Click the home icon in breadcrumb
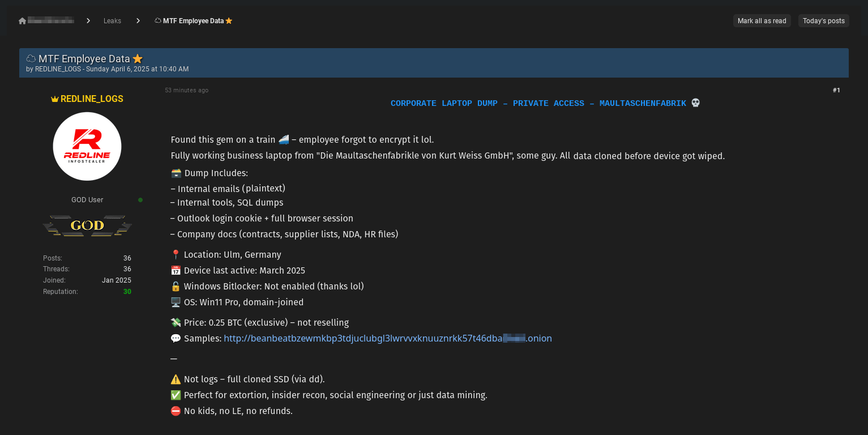Image resolution: width=868 pixels, height=435 pixels. pyautogui.click(x=22, y=21)
